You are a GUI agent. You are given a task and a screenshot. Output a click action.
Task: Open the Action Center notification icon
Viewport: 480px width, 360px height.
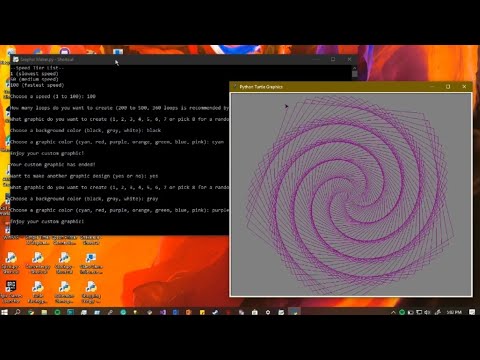[x=472, y=312]
